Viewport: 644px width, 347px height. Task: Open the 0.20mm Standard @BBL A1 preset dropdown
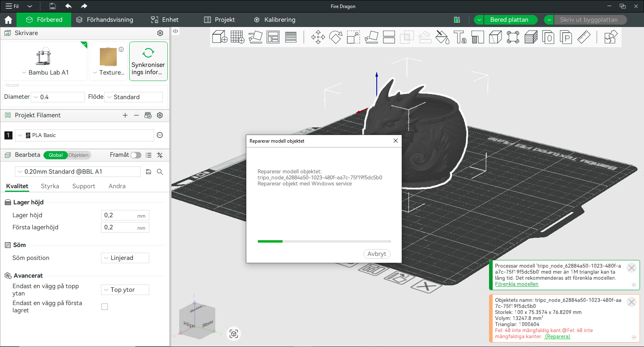[78, 172]
